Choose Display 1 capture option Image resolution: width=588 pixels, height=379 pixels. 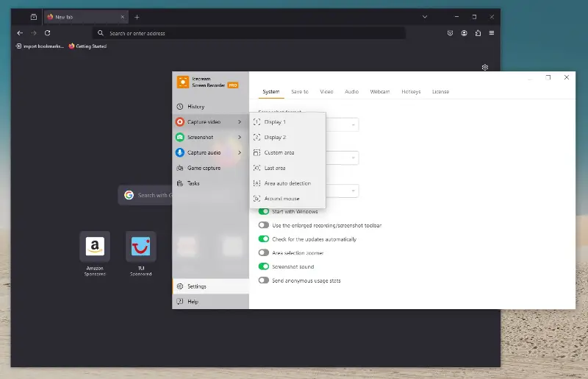point(287,122)
